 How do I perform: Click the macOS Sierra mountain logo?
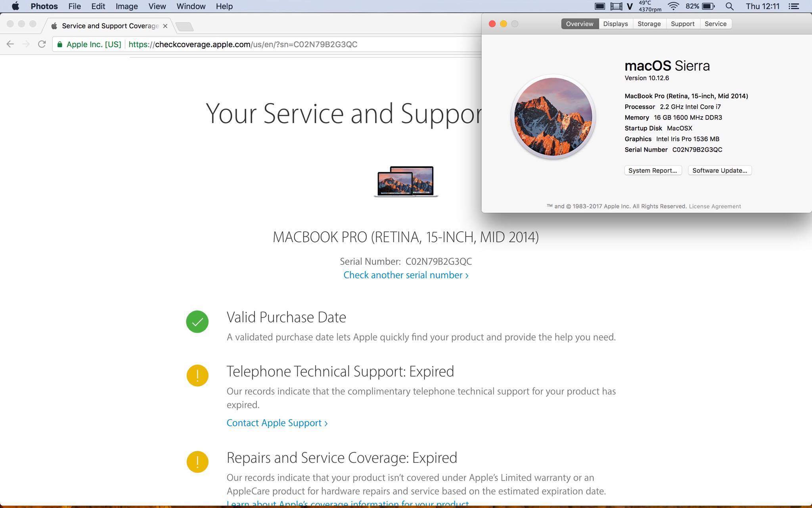pos(553,117)
